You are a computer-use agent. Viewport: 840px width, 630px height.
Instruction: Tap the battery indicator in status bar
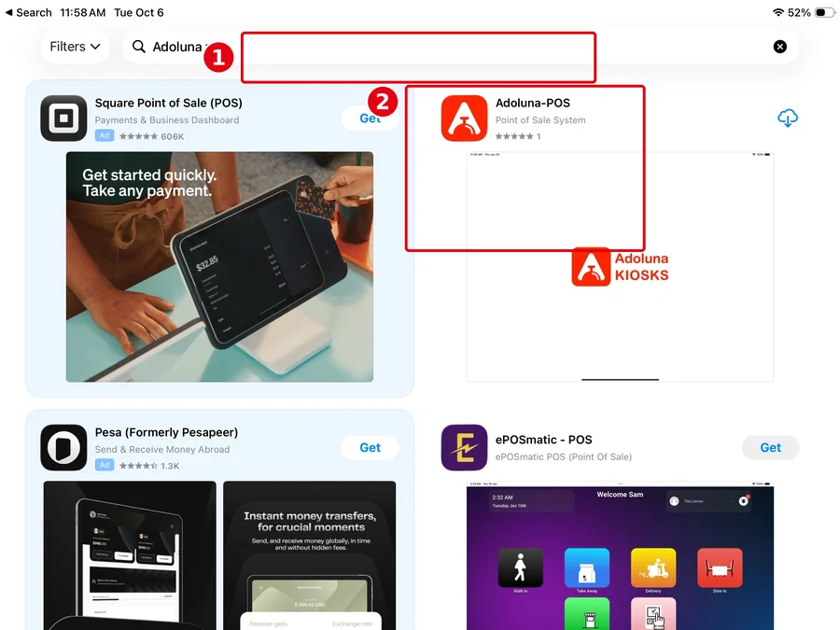click(x=824, y=12)
